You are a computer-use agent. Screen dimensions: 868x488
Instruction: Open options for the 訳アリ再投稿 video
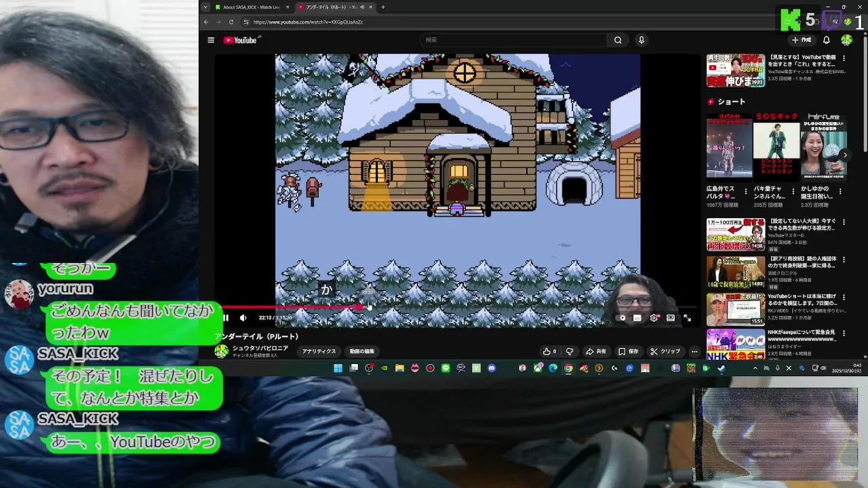point(844,259)
